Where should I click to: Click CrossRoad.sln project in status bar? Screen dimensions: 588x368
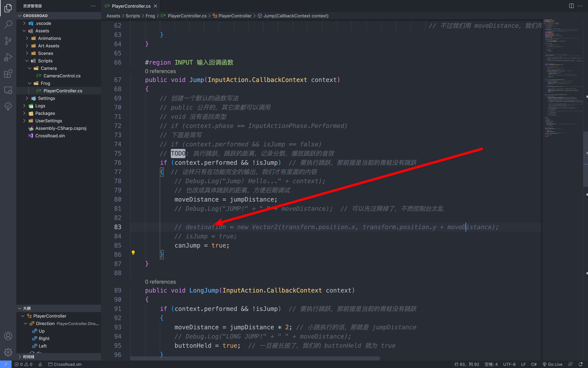tap(65, 364)
